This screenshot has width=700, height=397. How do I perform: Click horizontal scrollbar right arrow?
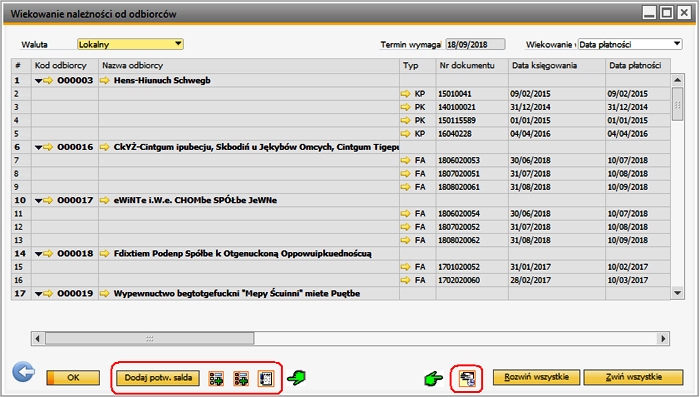click(663, 338)
